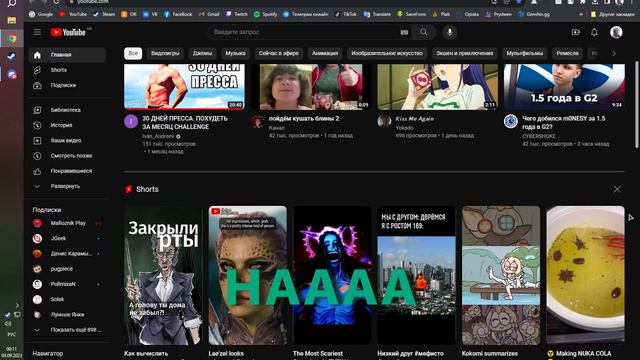Image resolution: width=640 pixels, height=360 pixels.
Task: Open Подписки in the sidebar
Action: tap(67, 85)
